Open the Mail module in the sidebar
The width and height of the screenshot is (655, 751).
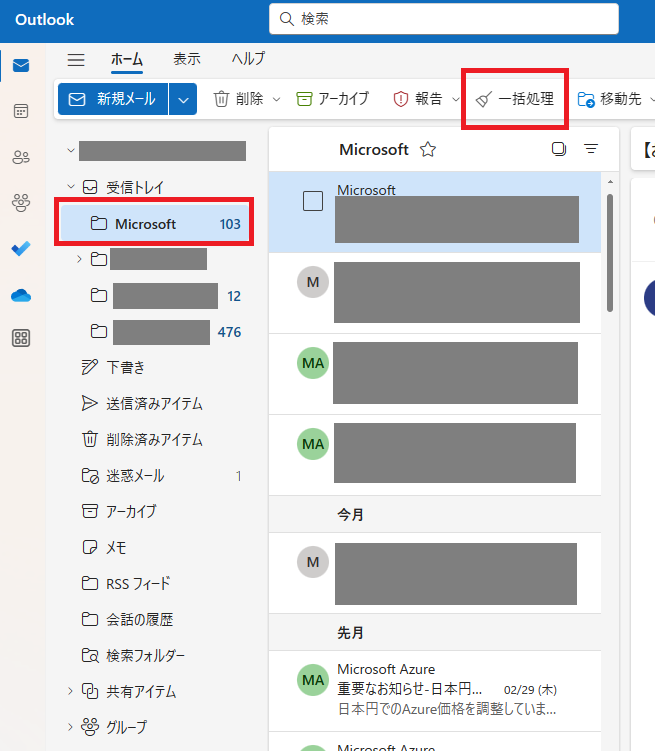(21, 66)
